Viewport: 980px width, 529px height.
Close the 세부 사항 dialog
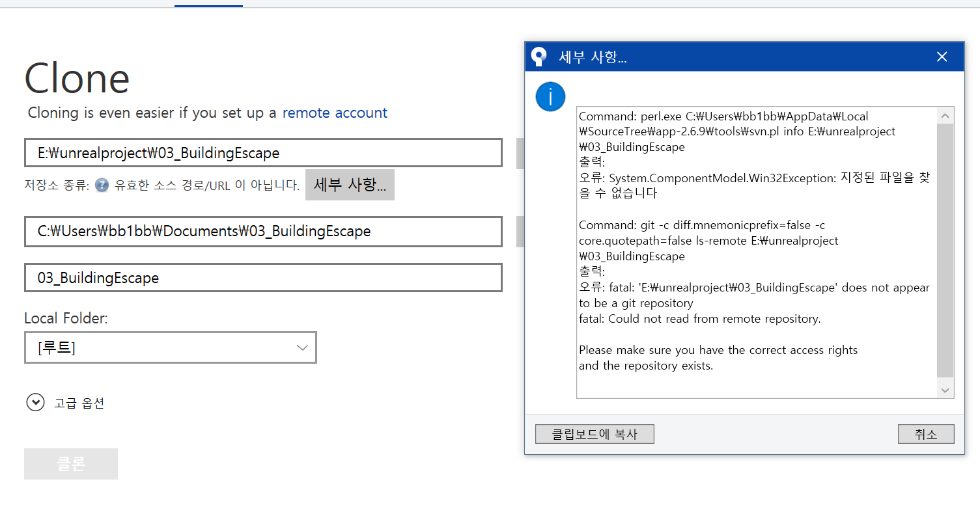pos(942,57)
